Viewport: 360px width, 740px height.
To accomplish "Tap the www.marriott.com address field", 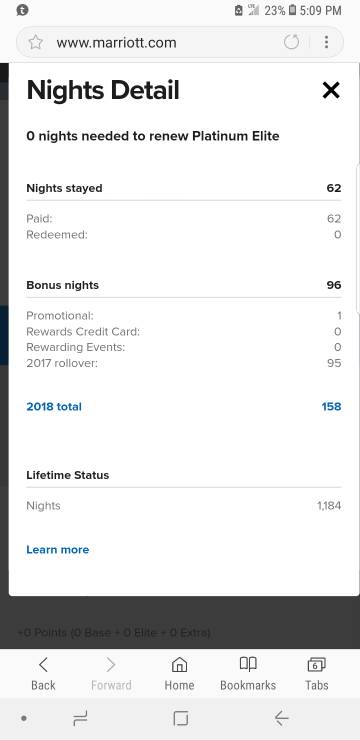I will (x=117, y=43).
